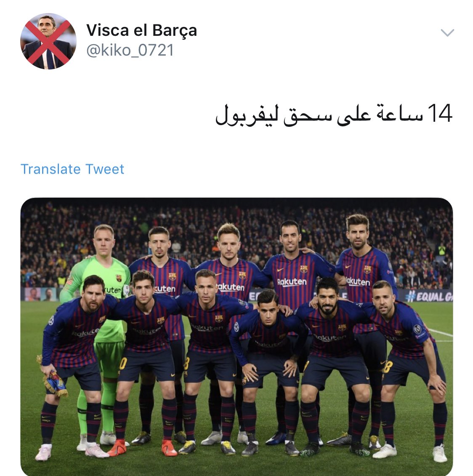Click the yellow number 8 on far-right shorts
Viewport: 473px width, 476px height.
pyautogui.click(x=388, y=367)
